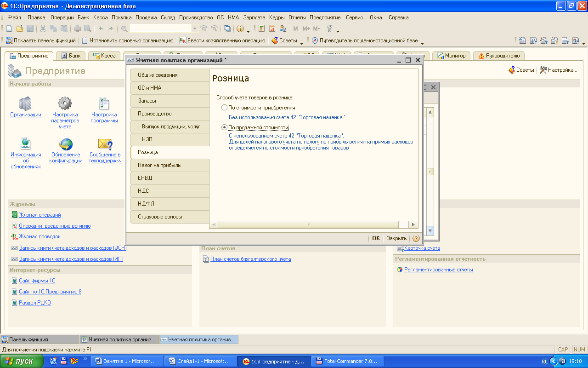Screen dimensions: 588x368
Task: Click the M memory toolbar button
Action: tap(295, 29)
